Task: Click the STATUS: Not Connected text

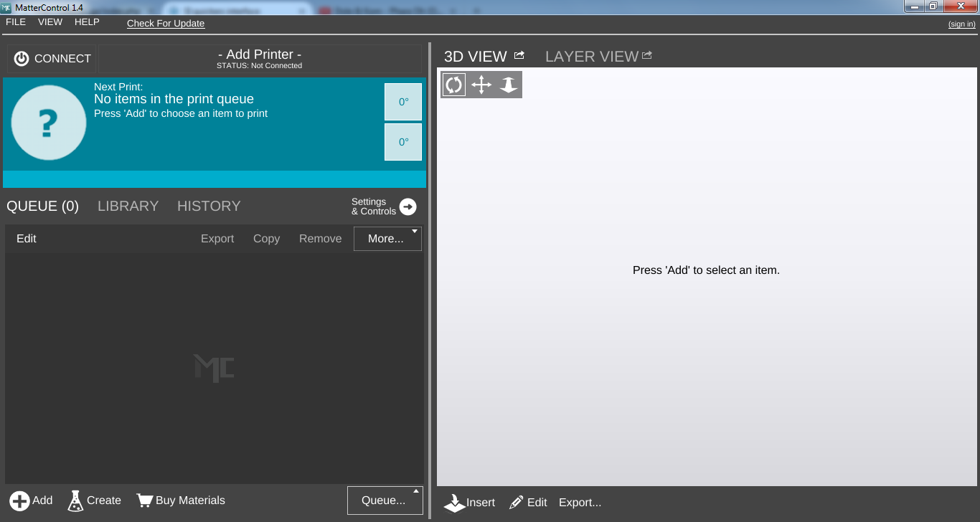Action: (x=260, y=66)
